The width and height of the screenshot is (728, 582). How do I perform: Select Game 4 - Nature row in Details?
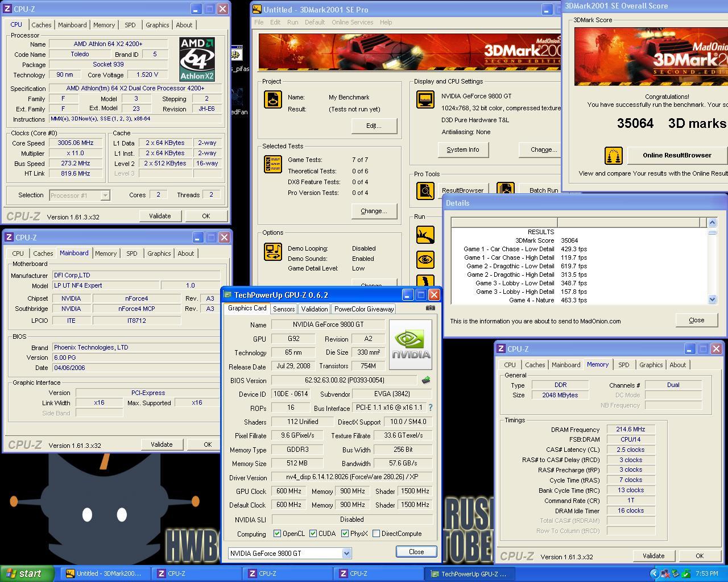[579, 300]
